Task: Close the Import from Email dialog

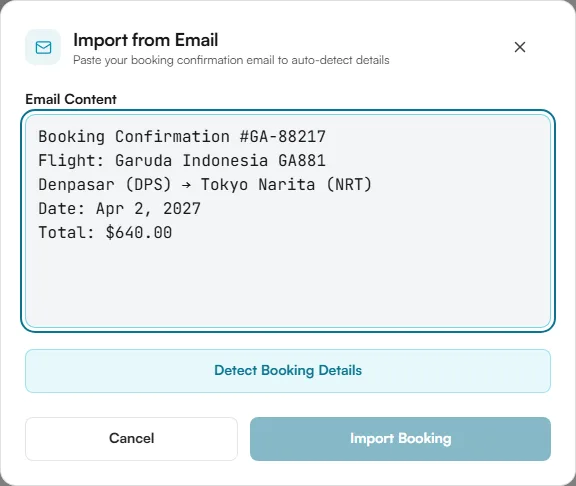Action: [520, 47]
